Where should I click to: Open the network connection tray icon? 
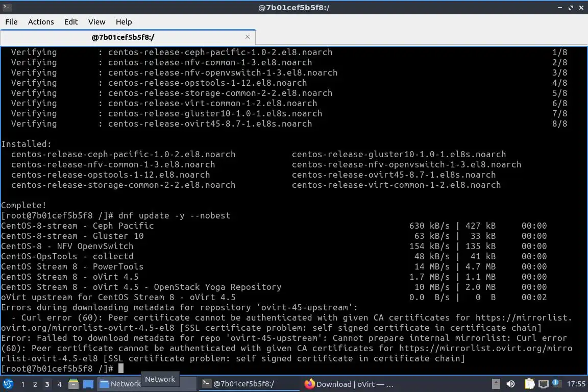click(x=544, y=384)
